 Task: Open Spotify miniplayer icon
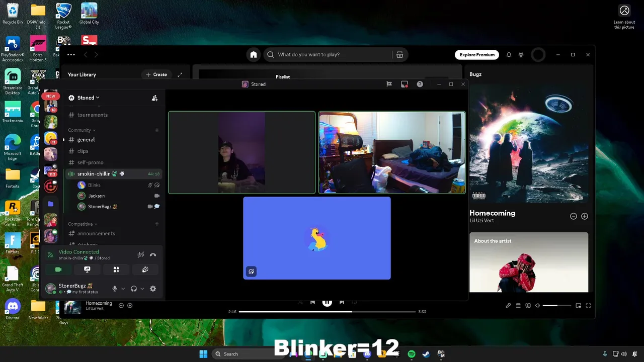579,306
